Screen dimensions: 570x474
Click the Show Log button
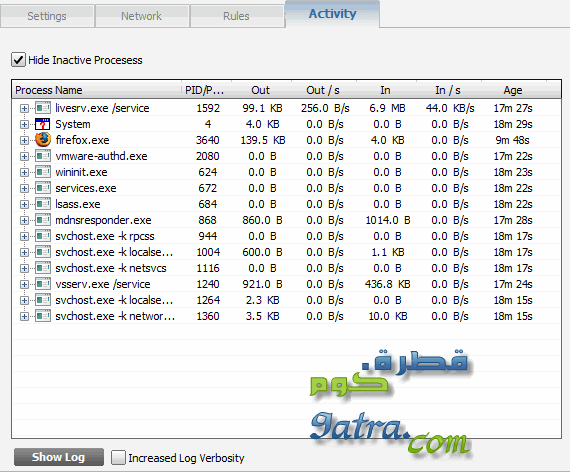[59, 457]
